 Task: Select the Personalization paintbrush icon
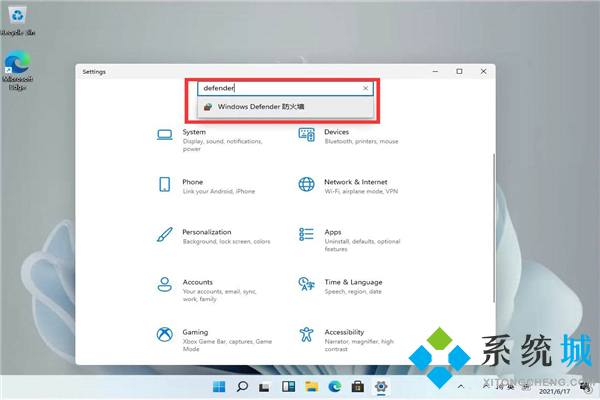coord(165,235)
